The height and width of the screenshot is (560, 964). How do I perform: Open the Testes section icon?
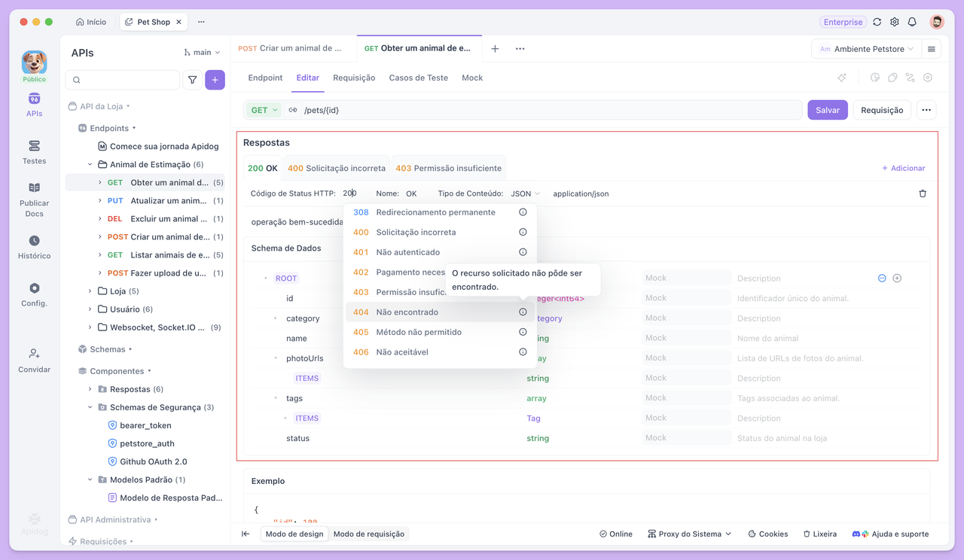pos(34,146)
